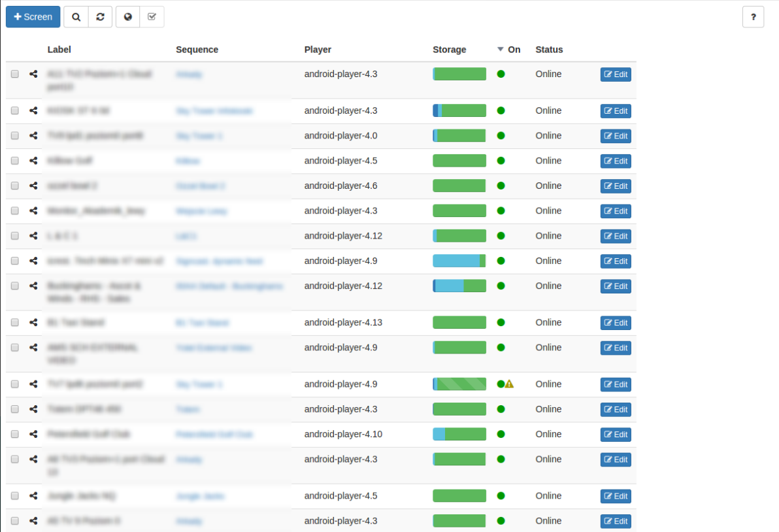Click the mostly blue storage bar
Image resolution: width=779 pixels, height=532 pixels.
tap(459, 261)
